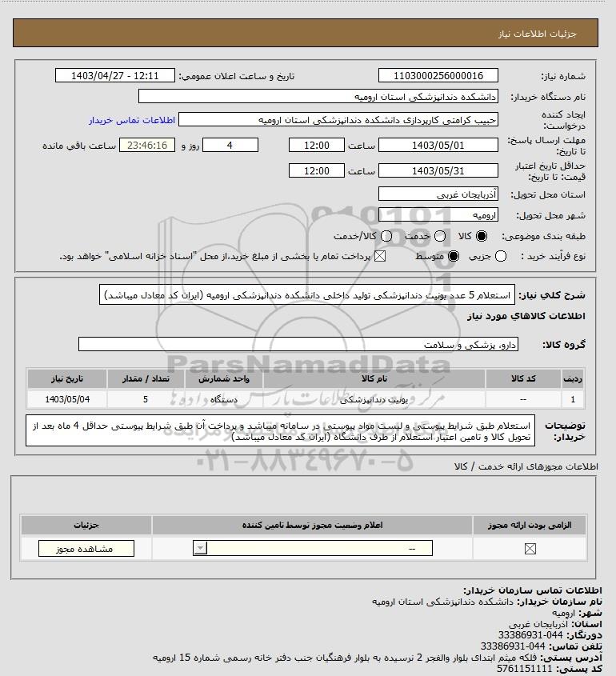
Task: Click the جزئیات column header
Action: [x=86, y=525]
